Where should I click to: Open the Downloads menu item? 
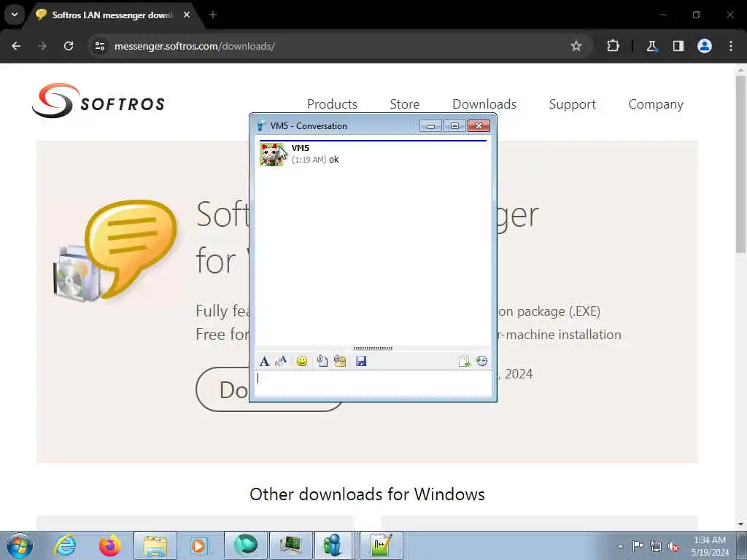(484, 104)
